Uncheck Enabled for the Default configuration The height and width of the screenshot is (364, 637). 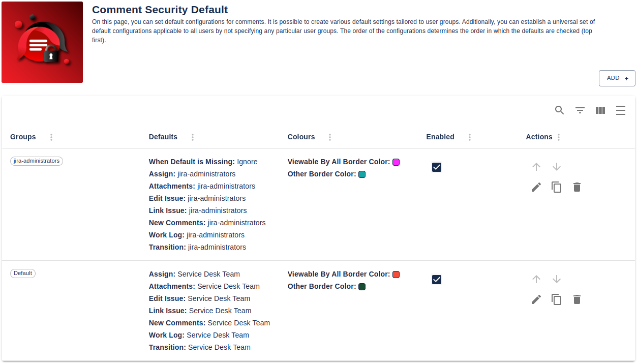[x=436, y=279]
